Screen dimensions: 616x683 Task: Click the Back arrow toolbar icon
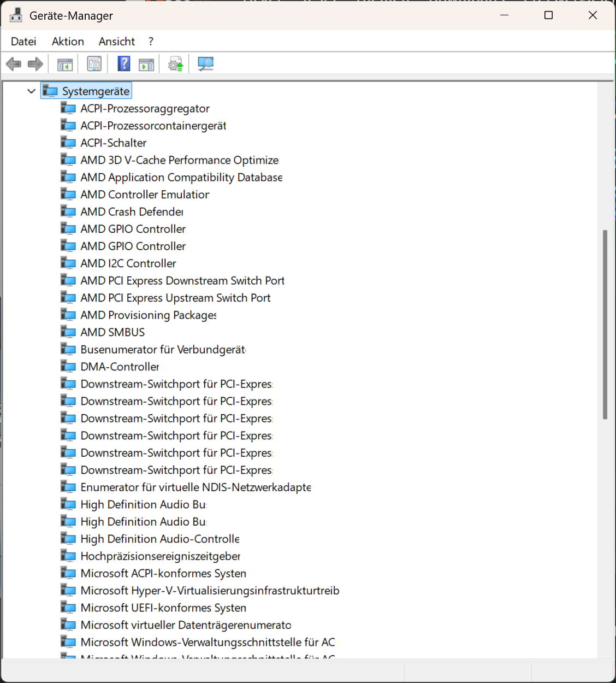click(x=13, y=64)
